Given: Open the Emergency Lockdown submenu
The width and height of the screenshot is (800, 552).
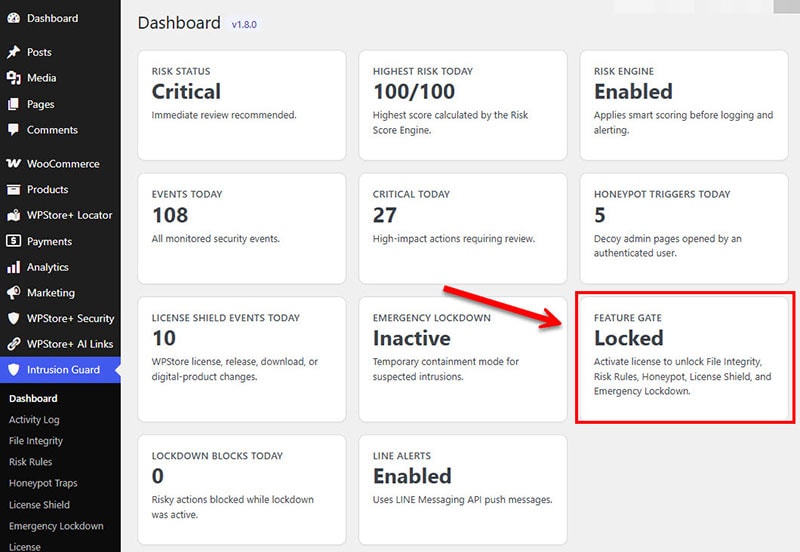Looking at the screenshot, I should (x=56, y=526).
